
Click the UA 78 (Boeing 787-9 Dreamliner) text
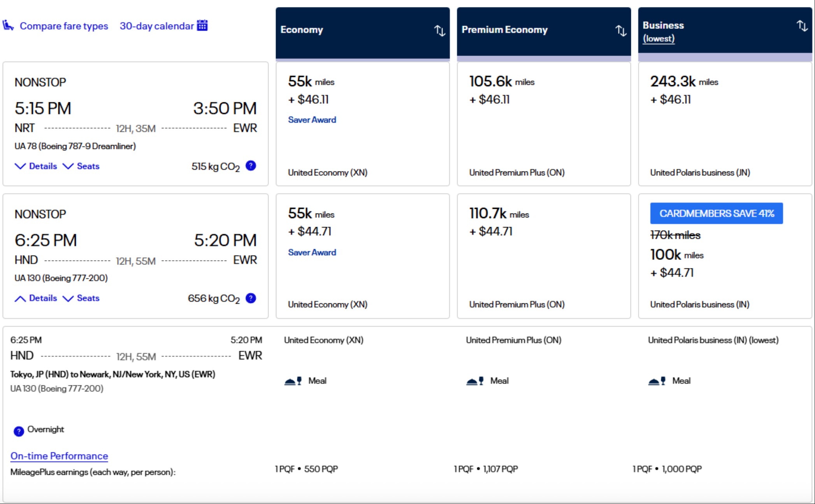click(x=75, y=146)
